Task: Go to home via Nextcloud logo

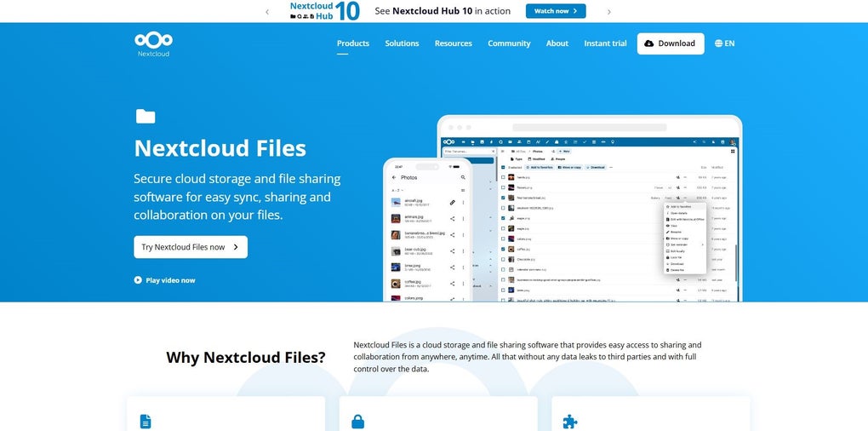Action: (153, 45)
